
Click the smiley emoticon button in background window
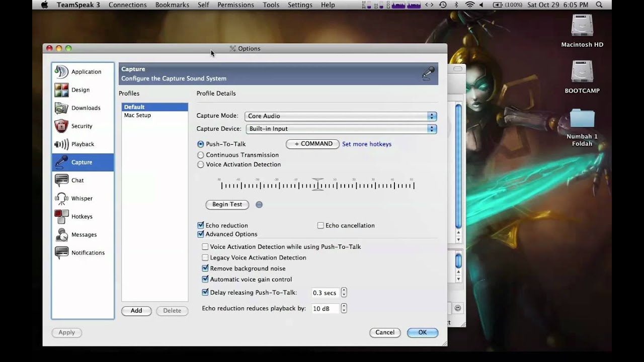pos(458,308)
